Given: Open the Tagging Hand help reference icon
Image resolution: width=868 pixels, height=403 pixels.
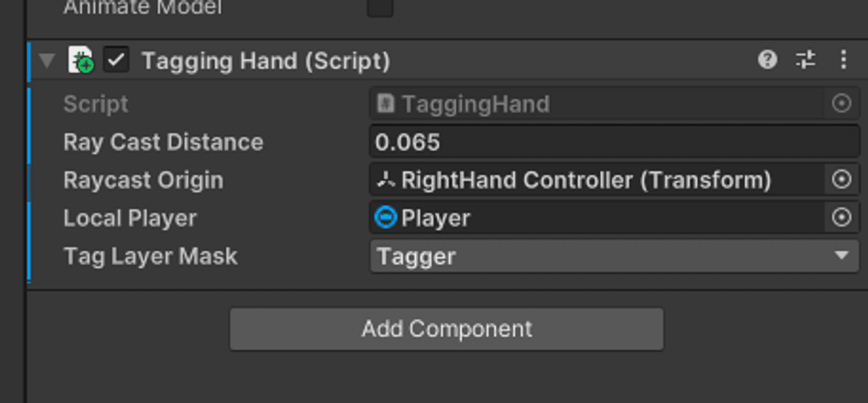Looking at the screenshot, I should [767, 60].
